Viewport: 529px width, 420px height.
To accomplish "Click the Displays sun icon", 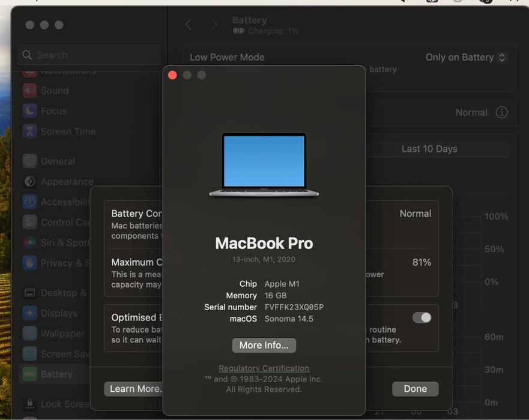I will (x=29, y=313).
